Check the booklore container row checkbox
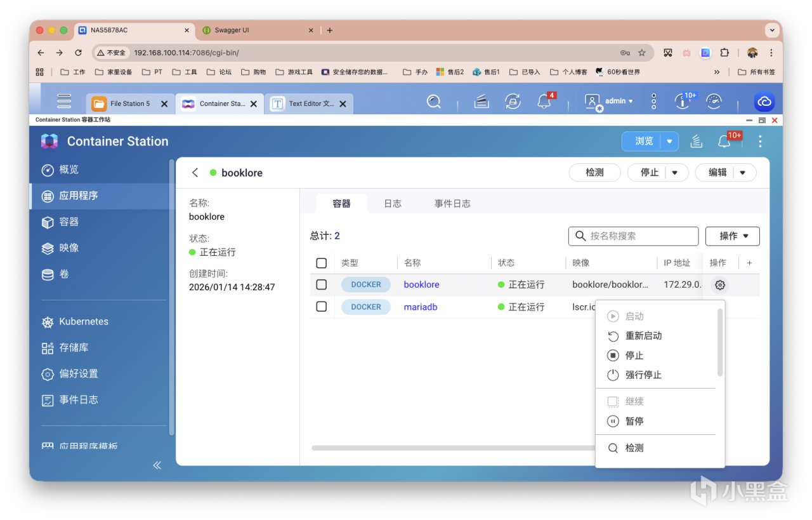Image resolution: width=812 pixels, height=520 pixels. (x=322, y=284)
